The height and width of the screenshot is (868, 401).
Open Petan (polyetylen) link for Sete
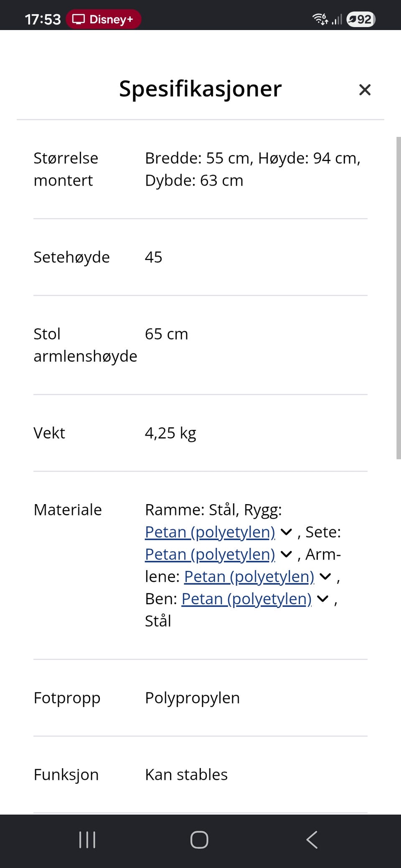pyautogui.click(x=210, y=554)
